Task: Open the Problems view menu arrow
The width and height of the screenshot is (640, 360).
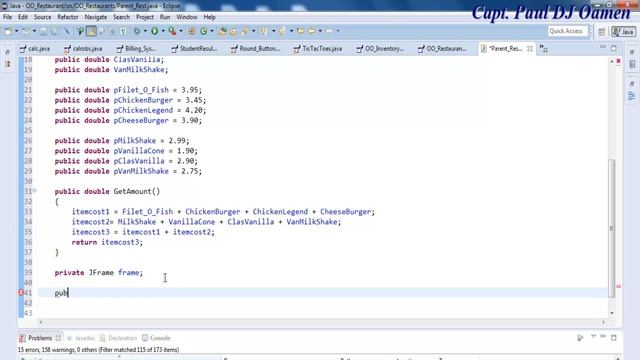Action: 593,337
